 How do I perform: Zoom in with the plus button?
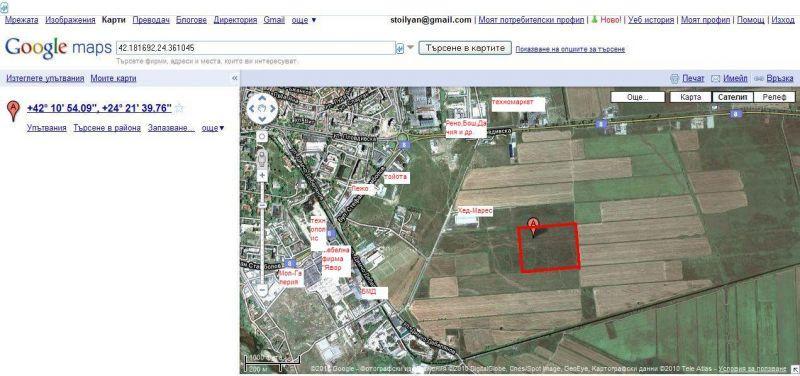262,176
